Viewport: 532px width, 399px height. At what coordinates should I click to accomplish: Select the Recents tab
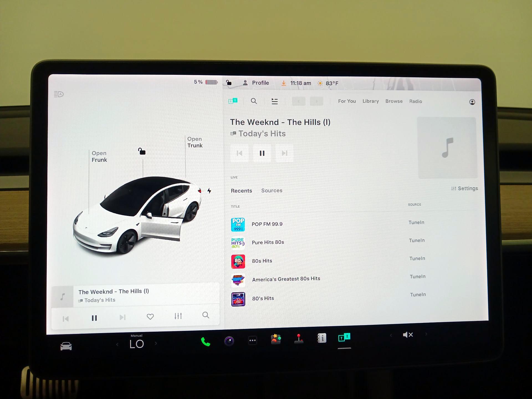(241, 191)
